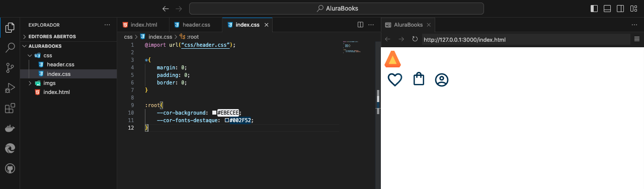
Task: Open the Docker panel icon
Action: click(x=10, y=128)
